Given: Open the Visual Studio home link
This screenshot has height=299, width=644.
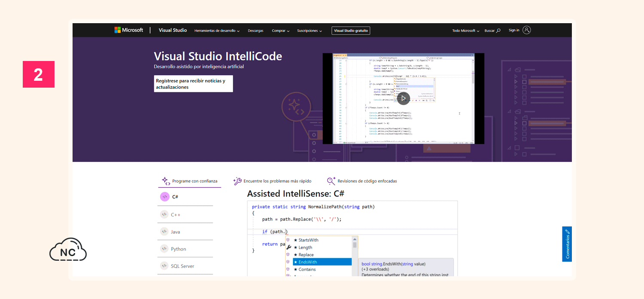Looking at the screenshot, I should tap(173, 31).
